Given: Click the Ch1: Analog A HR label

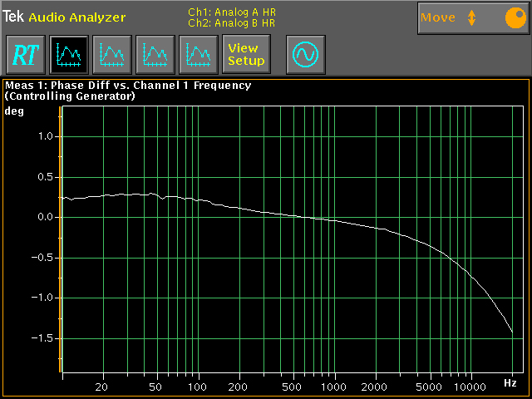Looking at the screenshot, I should point(232,12).
